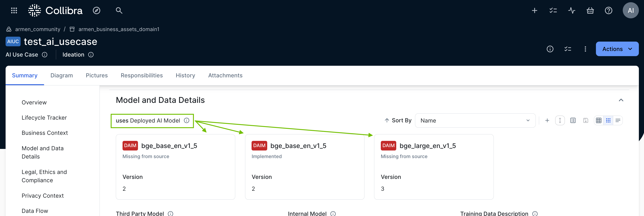This screenshot has height=216, width=644.
Task: Click the AI user avatar
Action: coord(631,11)
